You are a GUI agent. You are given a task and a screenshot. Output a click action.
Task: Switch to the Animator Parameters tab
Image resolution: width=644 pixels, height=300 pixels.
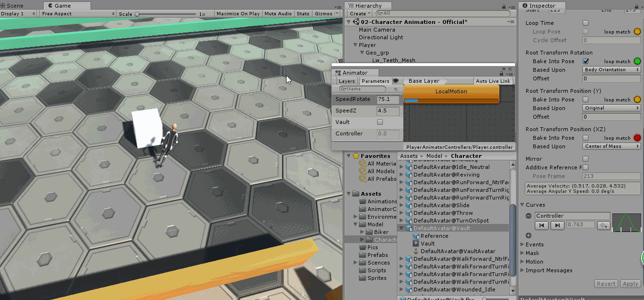[376, 81]
